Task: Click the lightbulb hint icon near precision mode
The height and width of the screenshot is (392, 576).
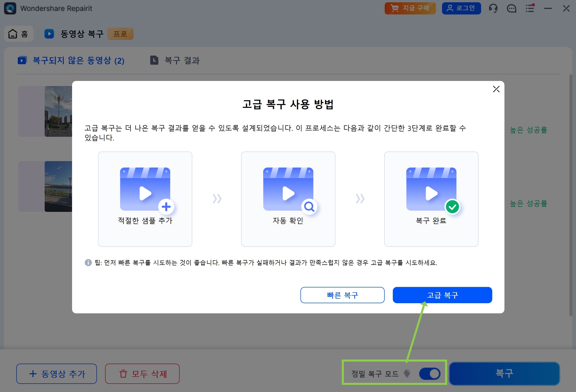Action: pyautogui.click(x=407, y=373)
